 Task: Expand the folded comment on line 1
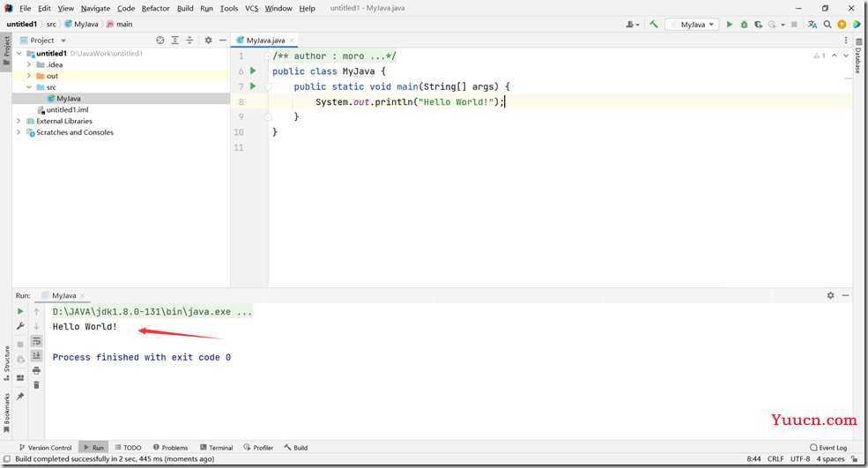268,56
